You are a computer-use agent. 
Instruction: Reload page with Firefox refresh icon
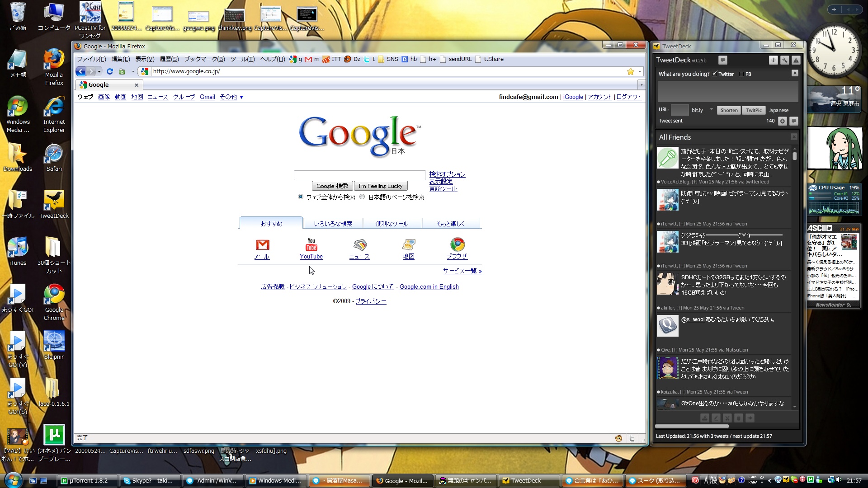coord(109,71)
